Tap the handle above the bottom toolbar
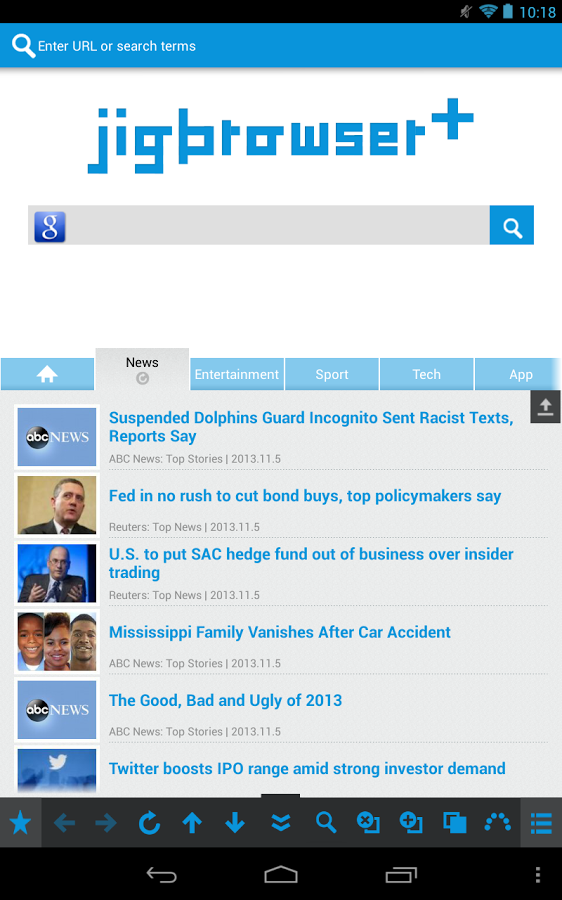The image size is (562, 900). click(281, 796)
